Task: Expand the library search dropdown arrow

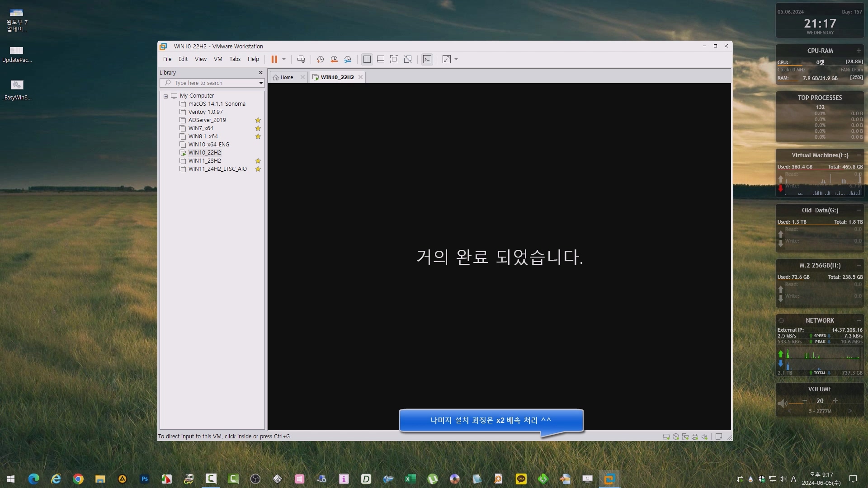Action: [261, 83]
